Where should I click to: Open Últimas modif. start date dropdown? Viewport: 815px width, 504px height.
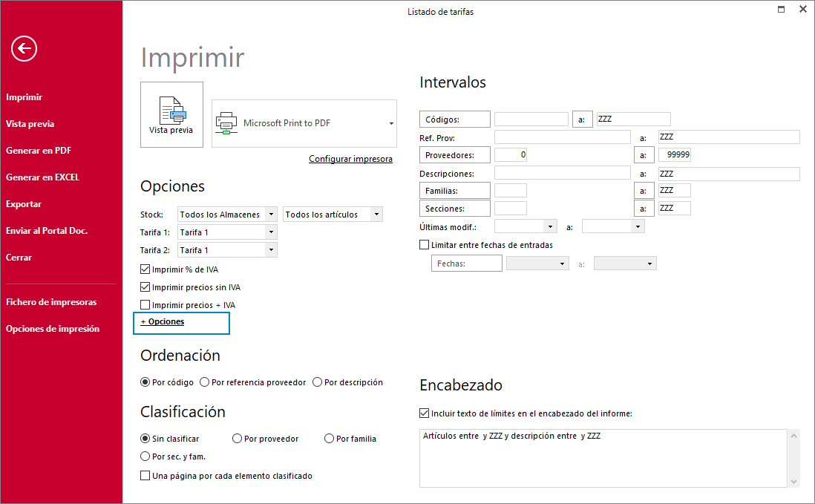point(551,226)
